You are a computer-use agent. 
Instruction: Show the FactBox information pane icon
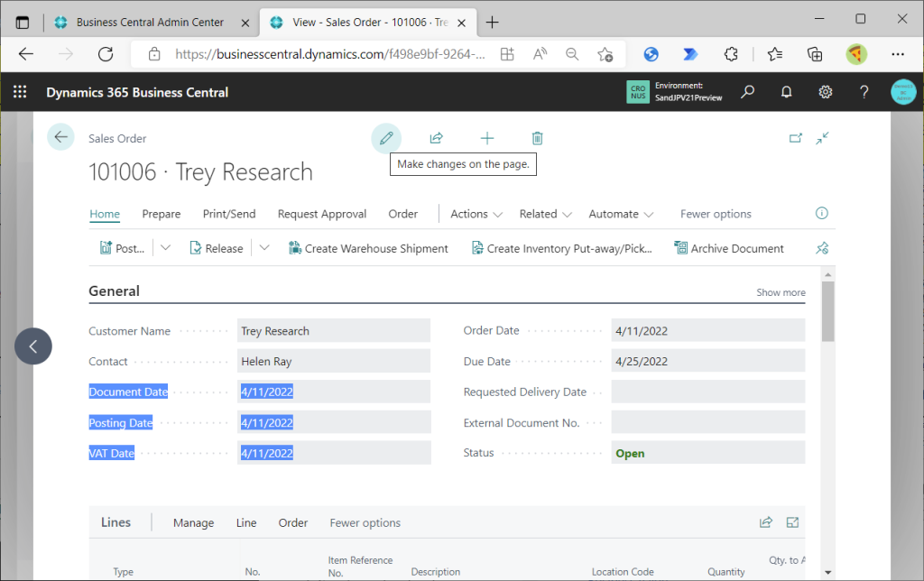(821, 213)
